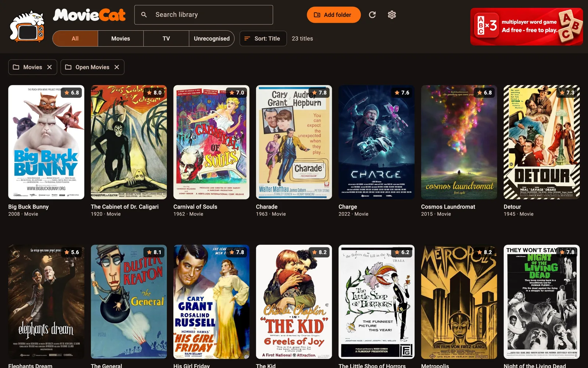Open The Little Shop of Horrors poster
588x368 pixels.
[376, 302]
